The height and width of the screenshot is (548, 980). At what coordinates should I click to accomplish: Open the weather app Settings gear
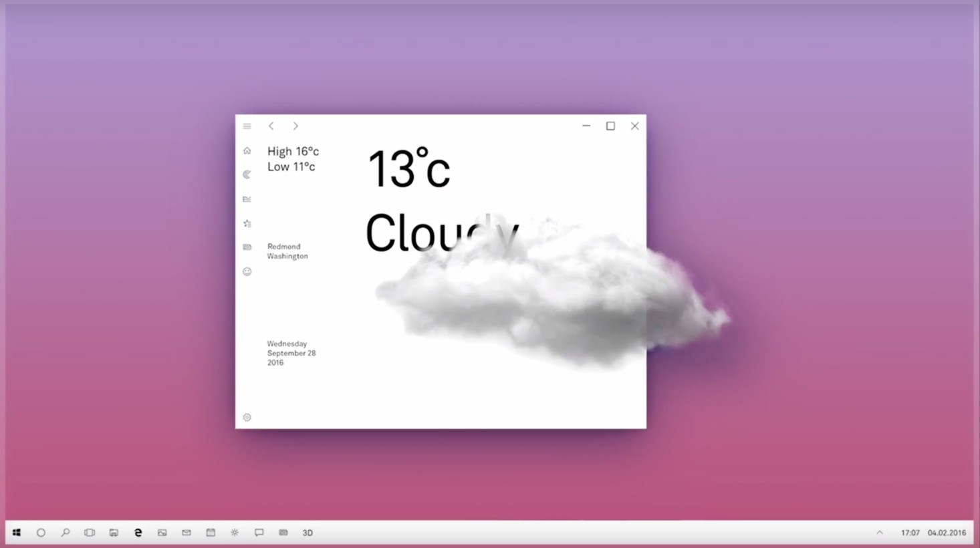[247, 417]
